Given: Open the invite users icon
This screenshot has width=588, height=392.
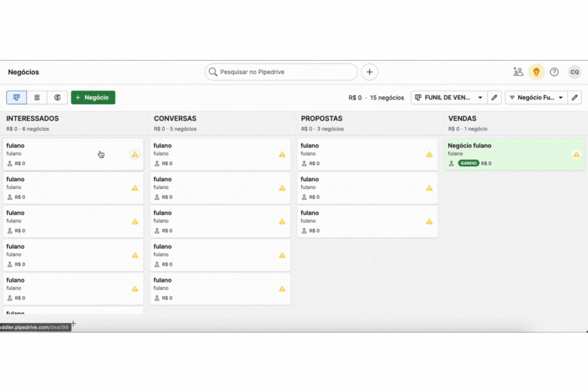Looking at the screenshot, I should point(518,72).
